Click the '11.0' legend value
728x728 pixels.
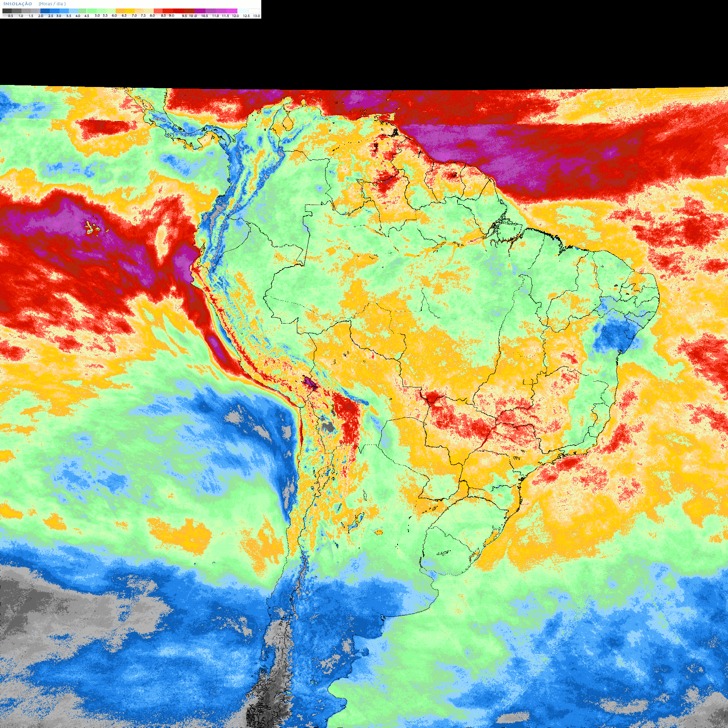pos(216,16)
